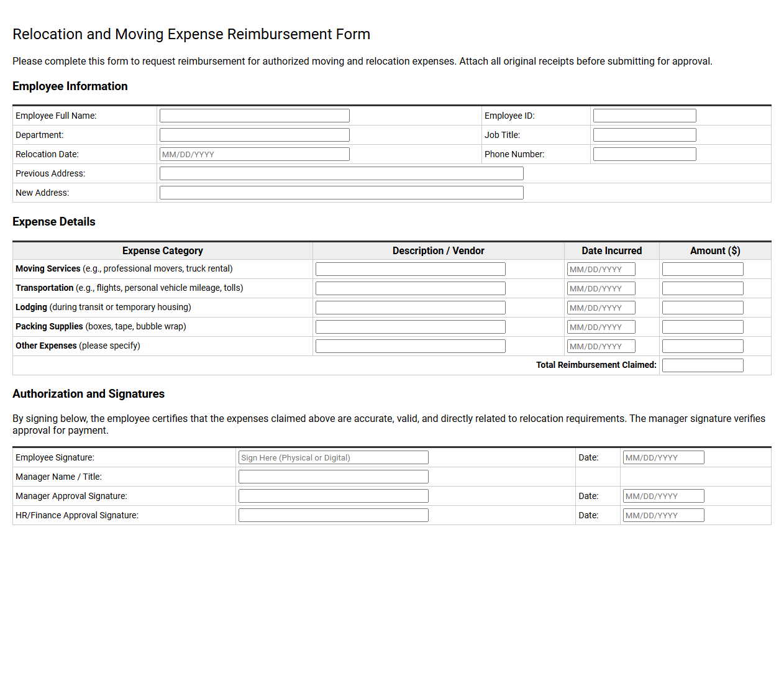Viewport: 784px width, 696px height.
Task: Select the HR/Finance Approval Signature field
Action: (334, 515)
